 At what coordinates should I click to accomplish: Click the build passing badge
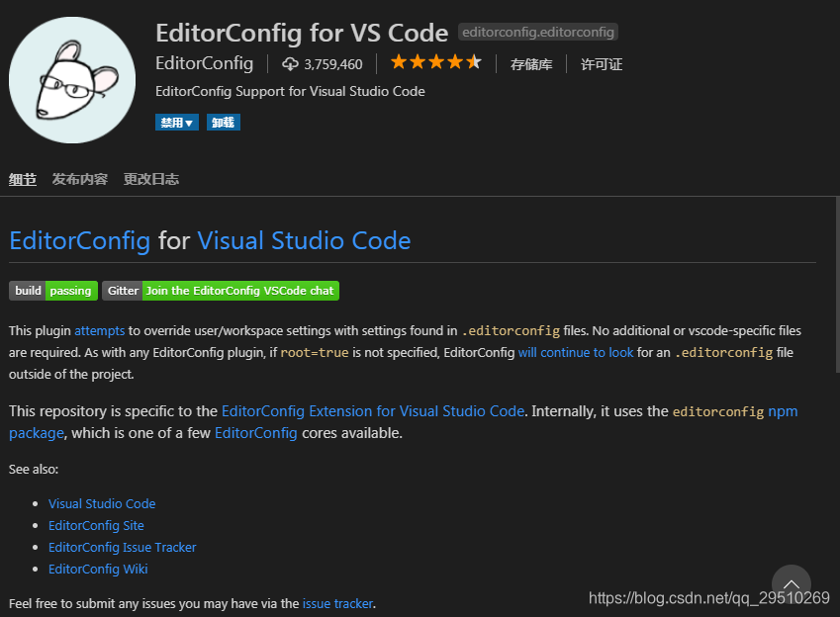click(53, 291)
